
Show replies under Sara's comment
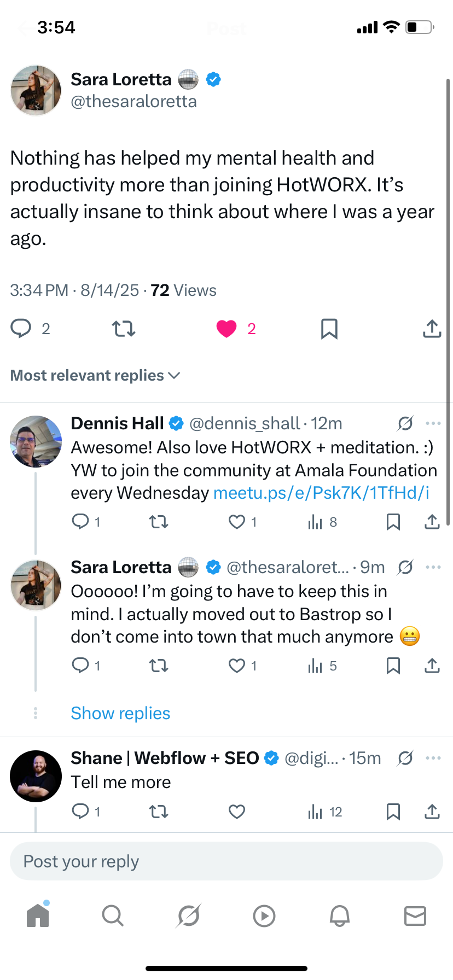click(120, 713)
